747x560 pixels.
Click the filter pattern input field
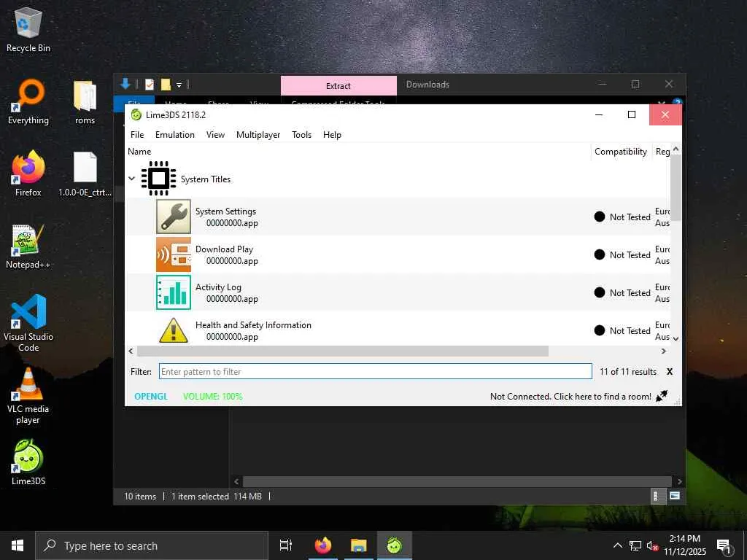click(x=376, y=371)
